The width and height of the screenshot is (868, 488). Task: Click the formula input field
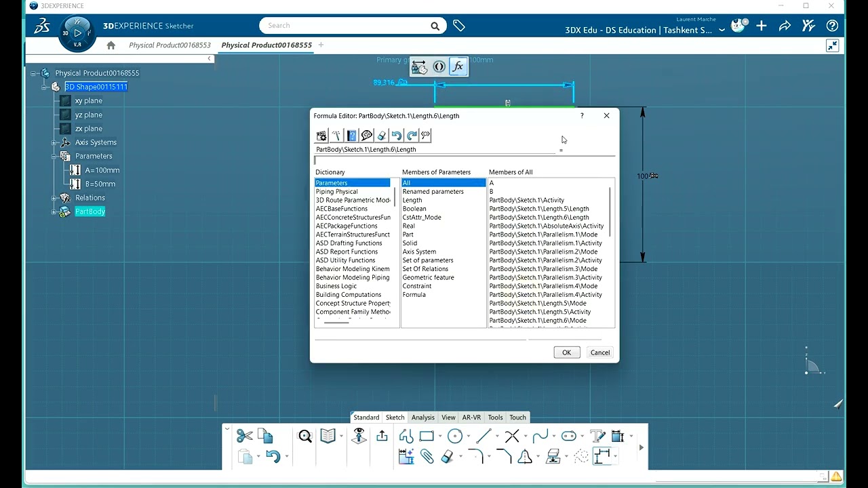[x=465, y=161]
